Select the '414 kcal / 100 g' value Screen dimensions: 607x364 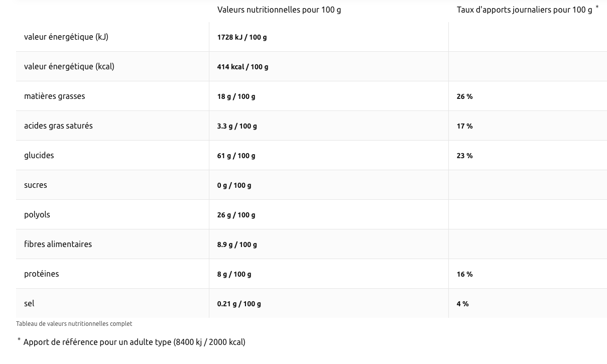pos(242,67)
